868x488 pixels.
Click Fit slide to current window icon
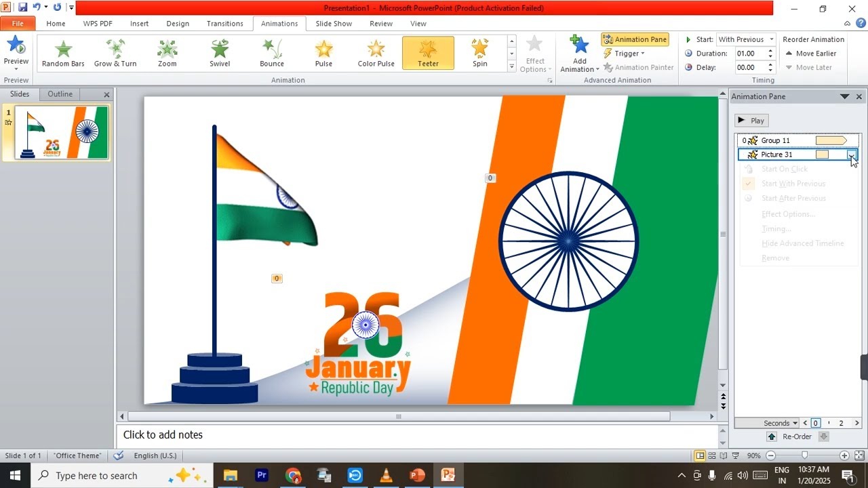point(859,455)
